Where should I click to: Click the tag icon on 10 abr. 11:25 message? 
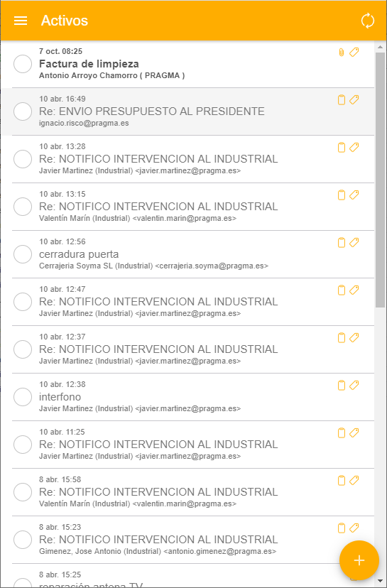click(x=354, y=432)
